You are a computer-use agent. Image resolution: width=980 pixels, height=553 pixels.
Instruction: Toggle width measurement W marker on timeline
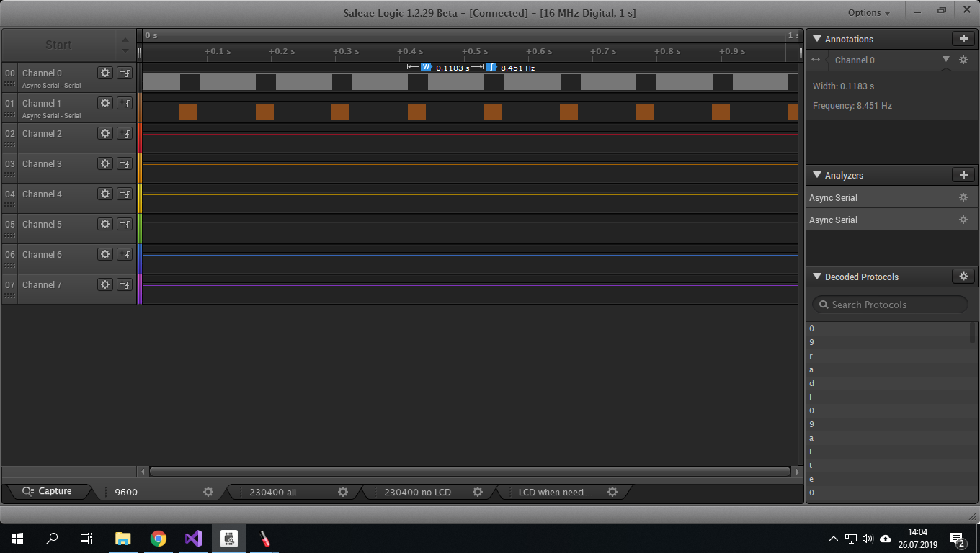[426, 67]
